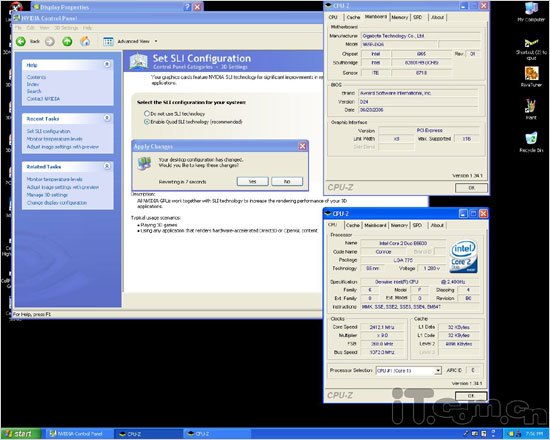The width and height of the screenshot is (550, 440).
Task: Switch to Memory tab in Mainboard CPU-Z window
Action: pyautogui.click(x=400, y=17)
